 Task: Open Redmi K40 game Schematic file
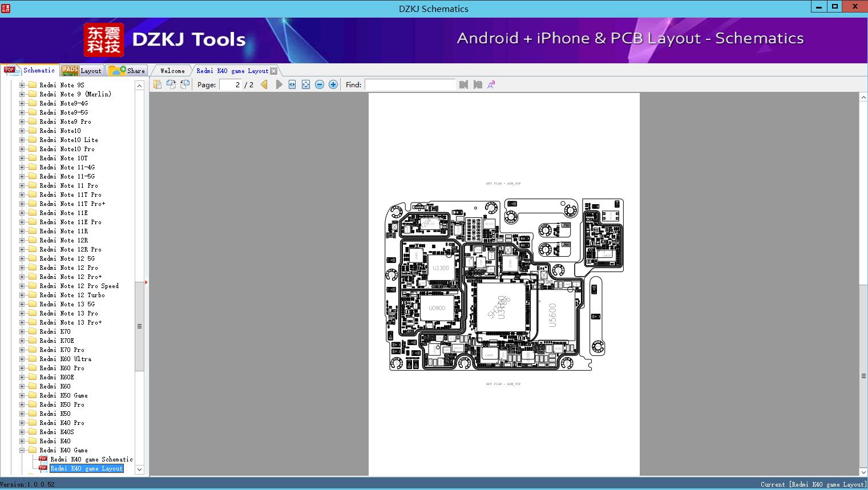91,459
